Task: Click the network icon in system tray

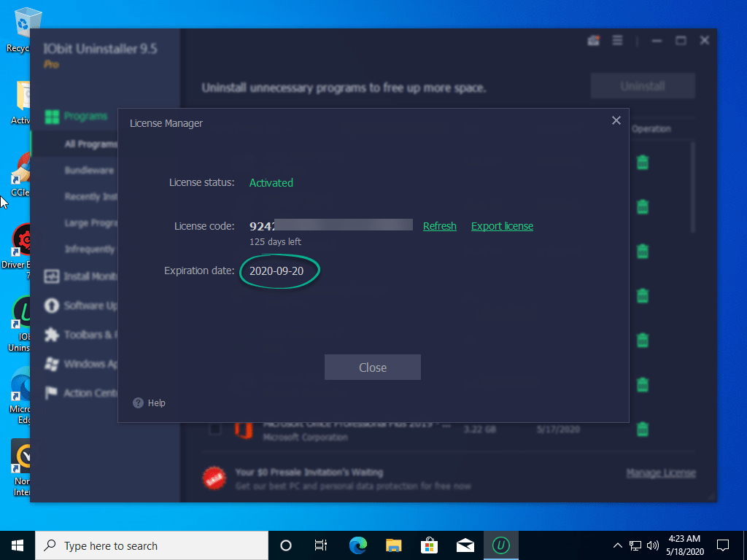Action: click(x=635, y=545)
